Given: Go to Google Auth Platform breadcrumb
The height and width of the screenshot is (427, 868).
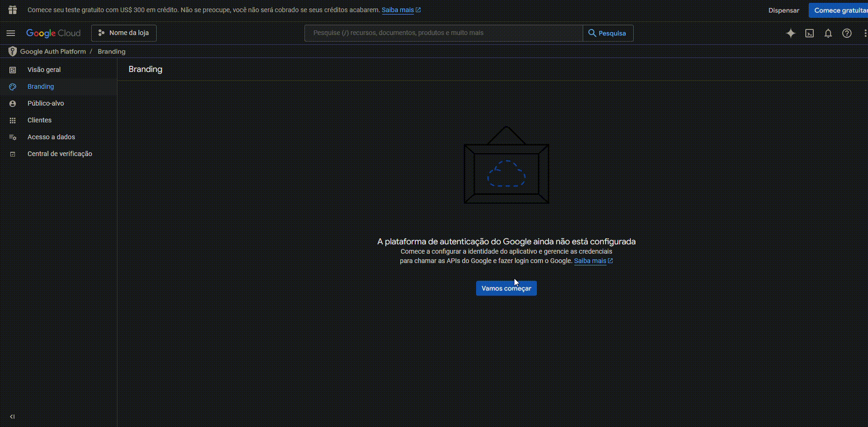Looking at the screenshot, I should point(53,51).
